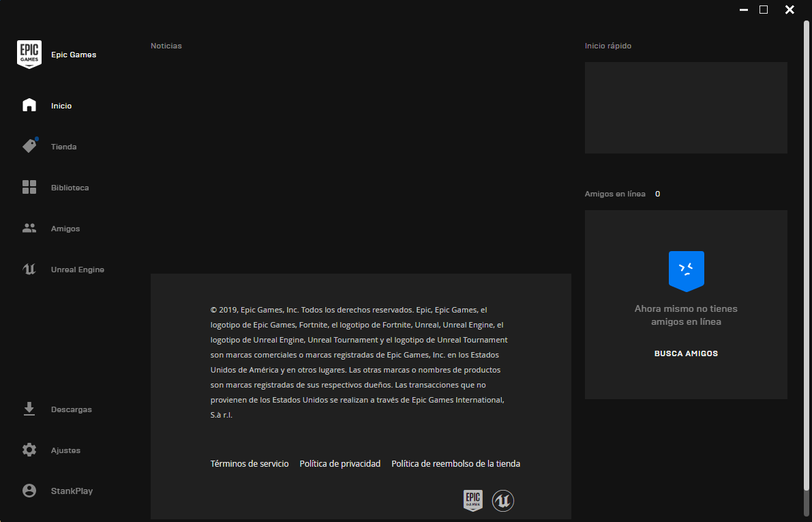Click the empty Inicio rápido panel
The width and height of the screenshot is (812, 522).
coord(686,108)
